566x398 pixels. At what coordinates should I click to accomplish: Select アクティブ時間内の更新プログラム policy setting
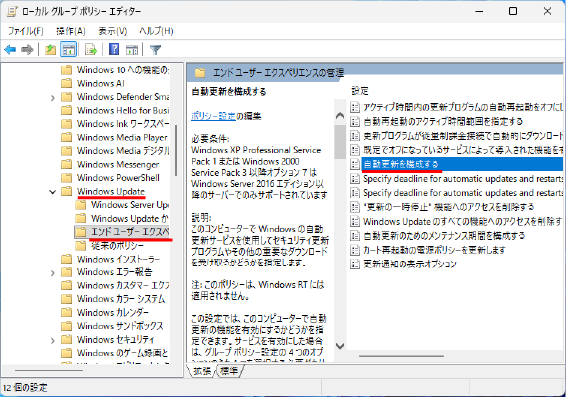(463, 107)
